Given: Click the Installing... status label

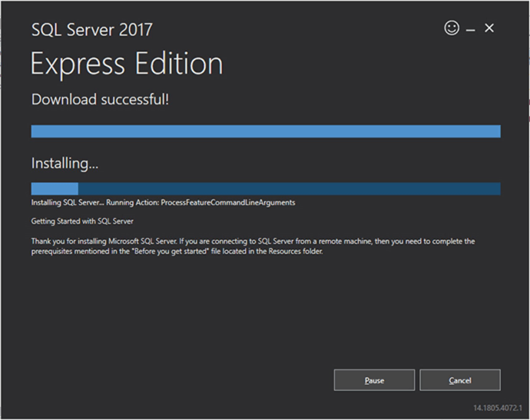Looking at the screenshot, I should (x=65, y=164).
